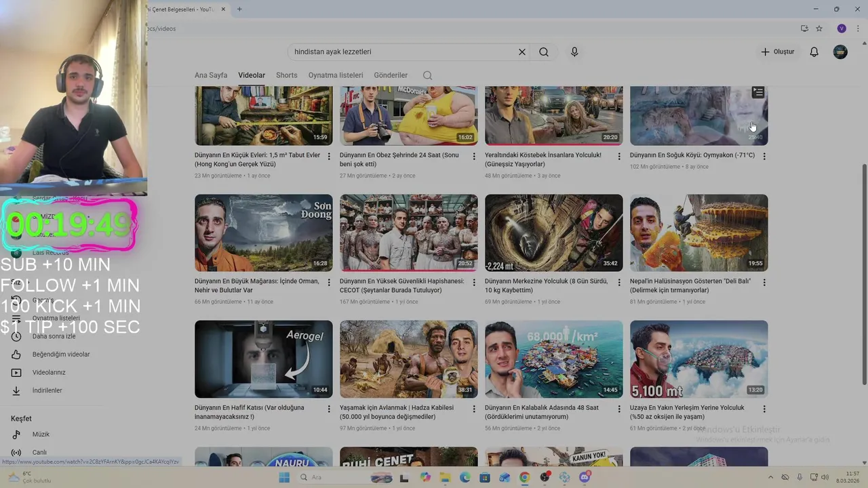Open the CECOT prison video thumbnail
This screenshot has height=488, width=868.
409,233
